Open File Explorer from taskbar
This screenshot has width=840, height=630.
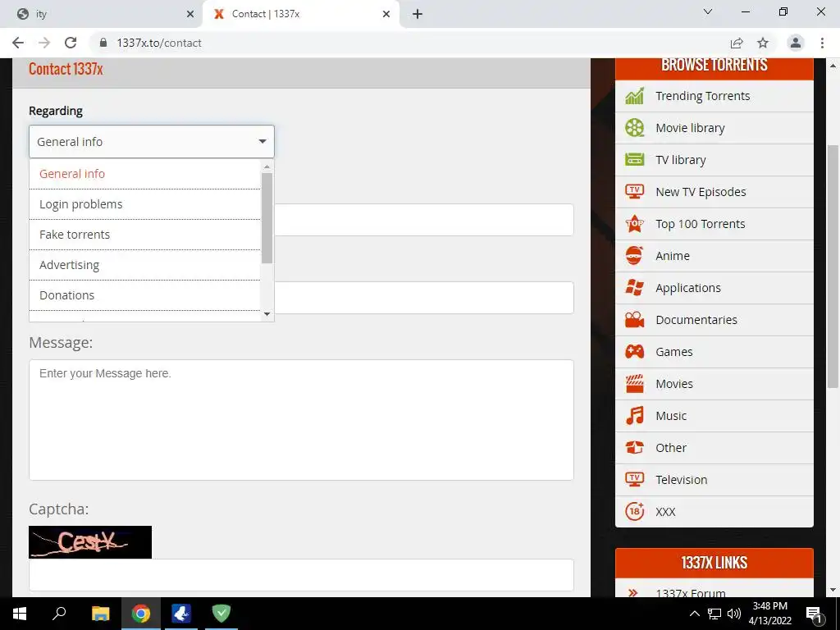pos(100,614)
